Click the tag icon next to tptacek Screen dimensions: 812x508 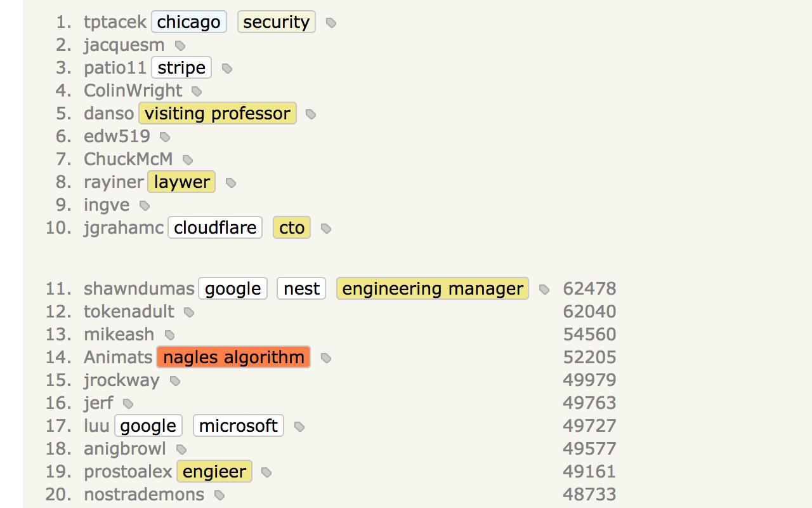click(330, 22)
